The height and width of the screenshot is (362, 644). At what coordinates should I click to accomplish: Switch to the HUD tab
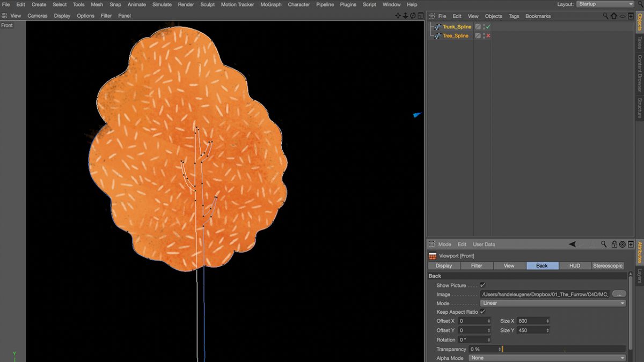pyautogui.click(x=575, y=265)
